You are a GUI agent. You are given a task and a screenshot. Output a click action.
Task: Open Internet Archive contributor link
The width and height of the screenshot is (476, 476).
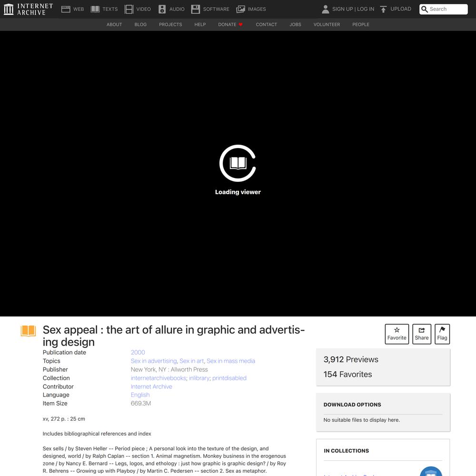coord(151,387)
